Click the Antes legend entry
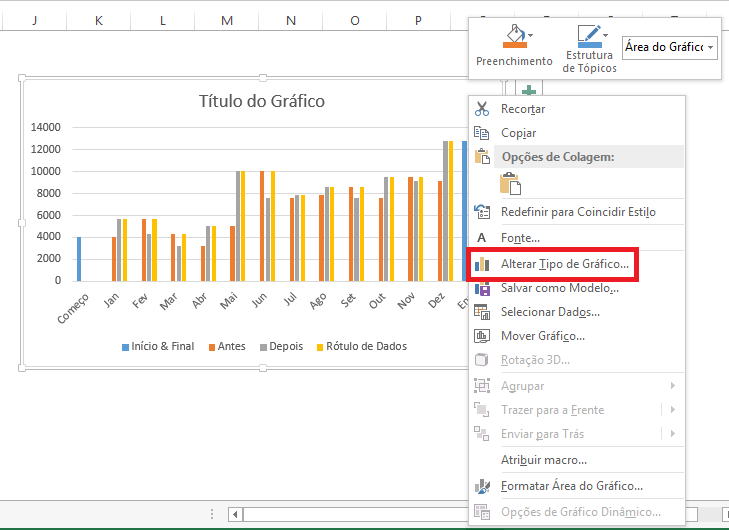The width and height of the screenshot is (729, 530). [227, 346]
